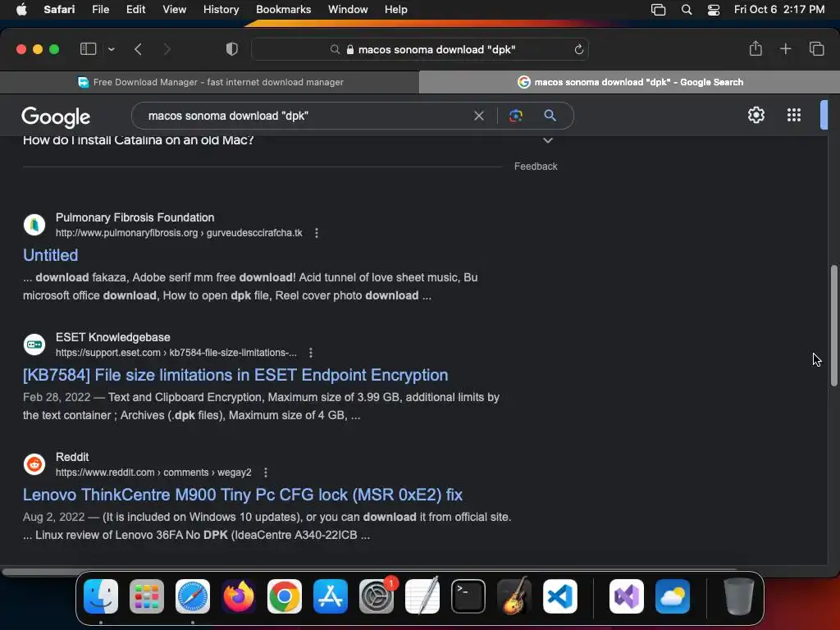Open more options for Pulmonary Fibrosis result
Image resolution: width=840 pixels, height=630 pixels.
(x=317, y=233)
